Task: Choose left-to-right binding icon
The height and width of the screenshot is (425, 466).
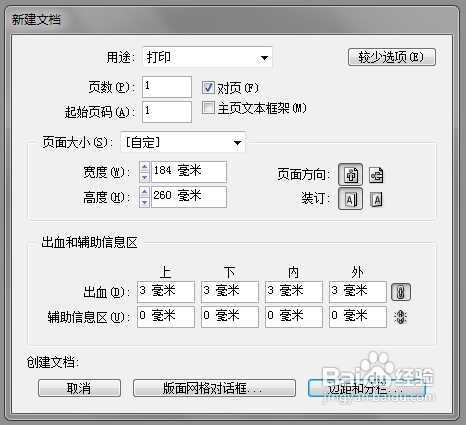Action: click(350, 199)
